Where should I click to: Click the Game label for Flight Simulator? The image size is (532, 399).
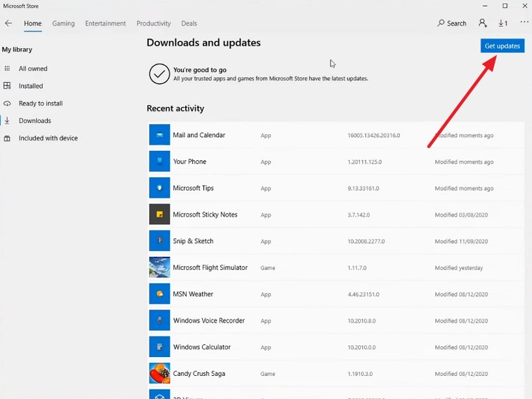pyautogui.click(x=268, y=268)
